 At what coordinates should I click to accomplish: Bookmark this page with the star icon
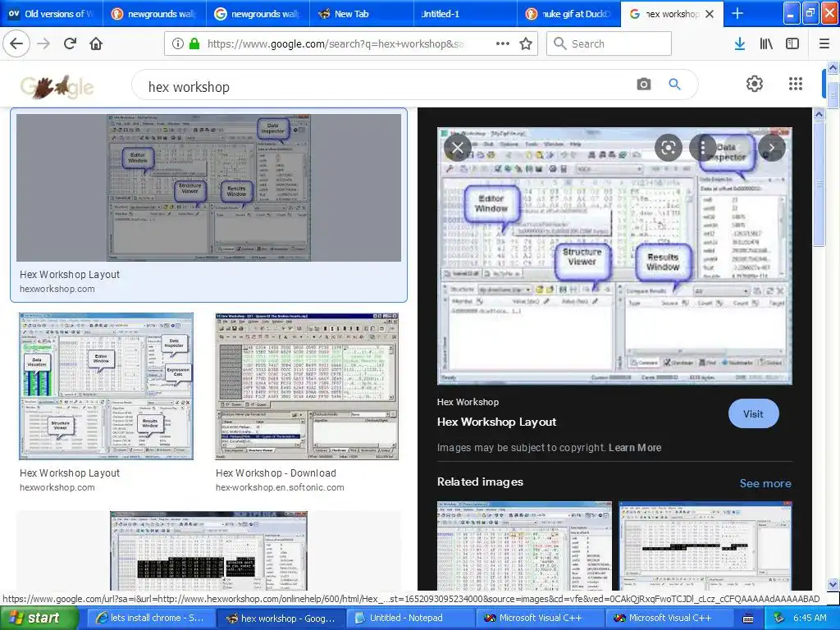pyautogui.click(x=526, y=43)
